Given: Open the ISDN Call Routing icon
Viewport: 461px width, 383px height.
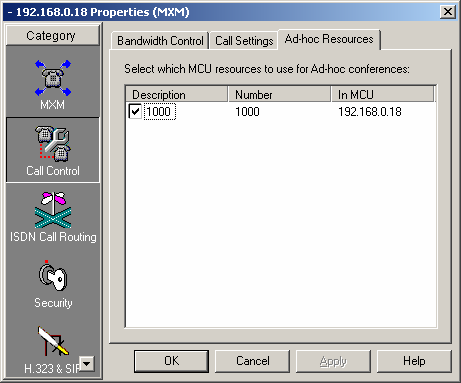Looking at the screenshot, I should coord(53,210).
